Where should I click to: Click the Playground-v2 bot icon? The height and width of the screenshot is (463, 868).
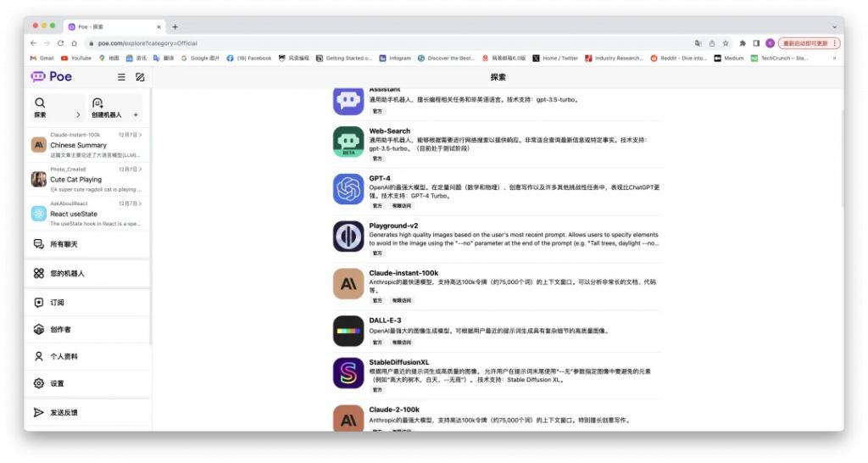click(348, 236)
